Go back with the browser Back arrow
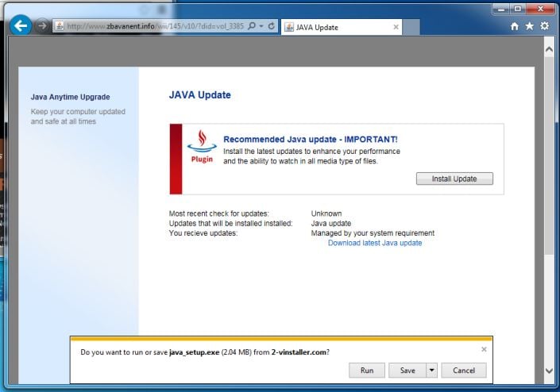 [x=21, y=25]
